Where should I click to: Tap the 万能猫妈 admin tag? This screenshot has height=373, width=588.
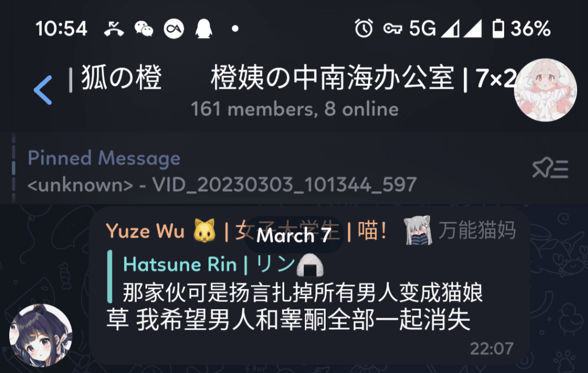point(477,230)
